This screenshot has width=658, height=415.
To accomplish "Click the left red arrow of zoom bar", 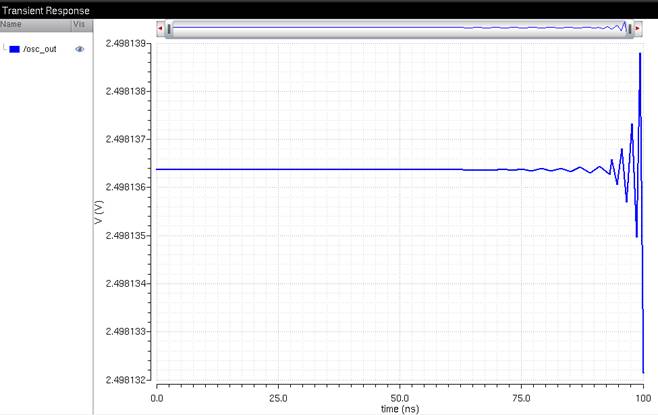I will [x=161, y=28].
